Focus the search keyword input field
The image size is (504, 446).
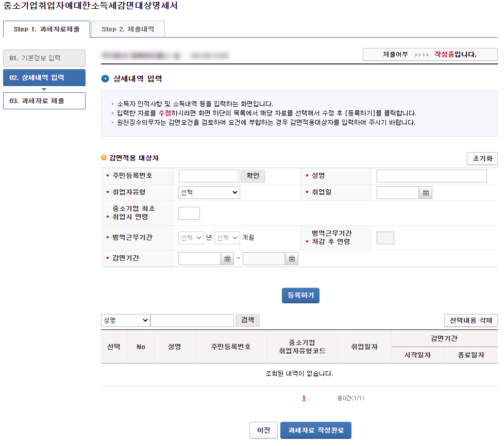click(192, 320)
